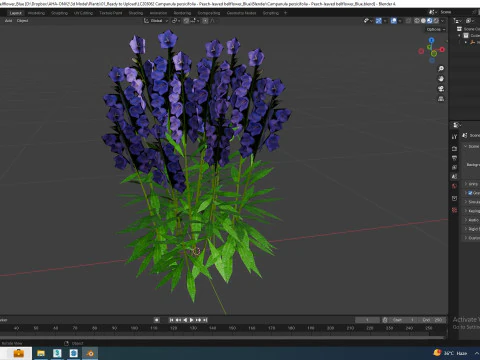Toggle the camera view icon

(x=441, y=89)
